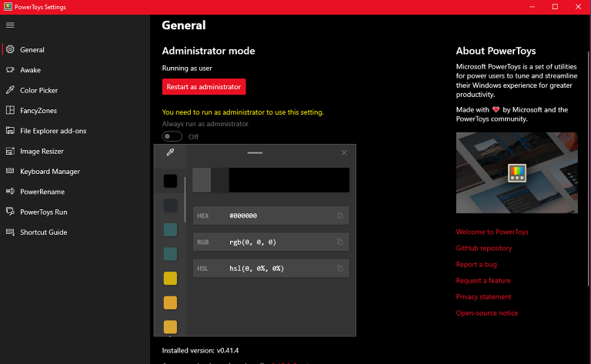This screenshot has height=364, width=591.
Task: Click the FancyZones layout icon
Action: (x=10, y=110)
